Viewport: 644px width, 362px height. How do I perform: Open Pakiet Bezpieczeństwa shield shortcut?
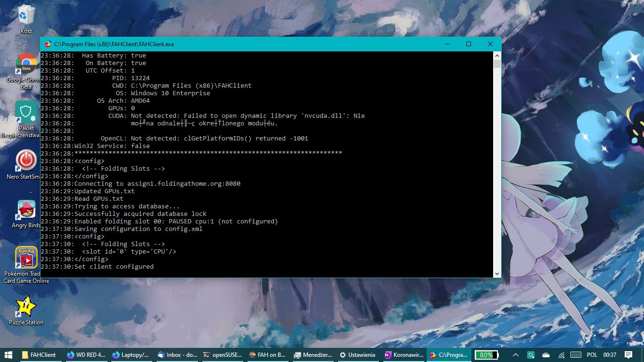26,119
